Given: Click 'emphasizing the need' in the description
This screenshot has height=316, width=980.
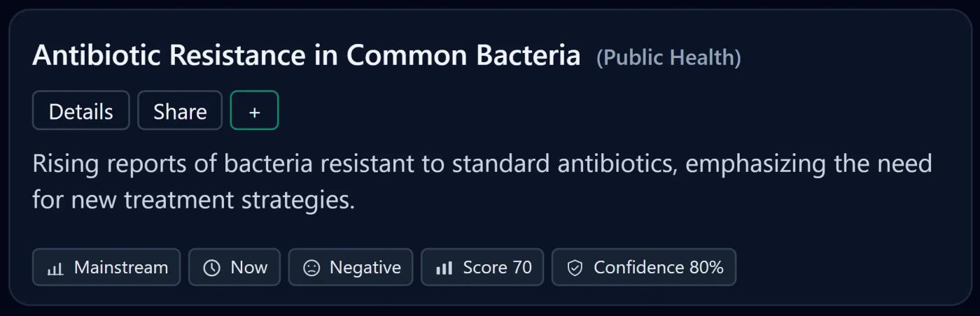Looking at the screenshot, I should point(809,164).
